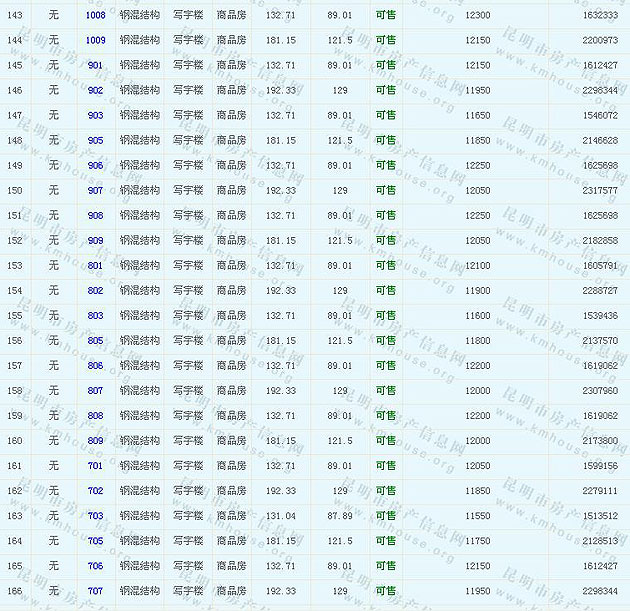
Task: Click room number 1009
Action: point(95,40)
